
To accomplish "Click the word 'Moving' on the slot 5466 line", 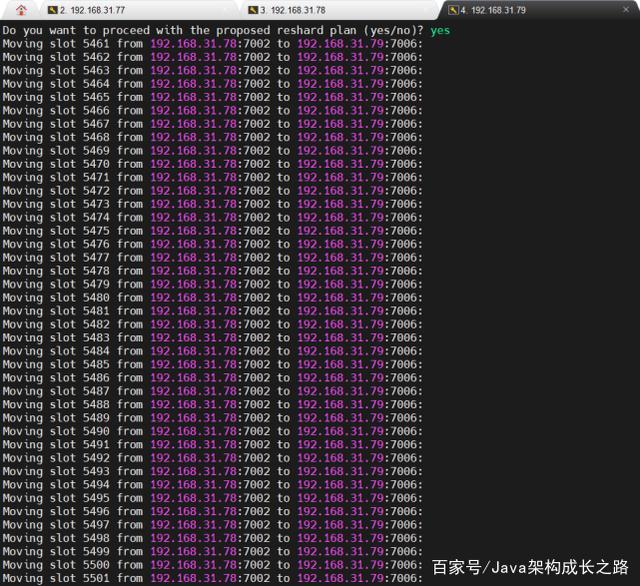I will 22,111.
